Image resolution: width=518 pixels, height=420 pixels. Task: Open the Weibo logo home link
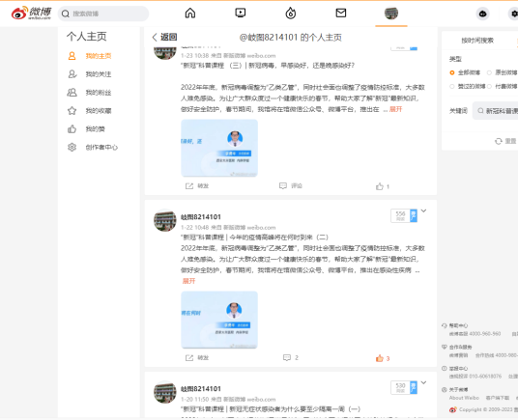point(31,14)
